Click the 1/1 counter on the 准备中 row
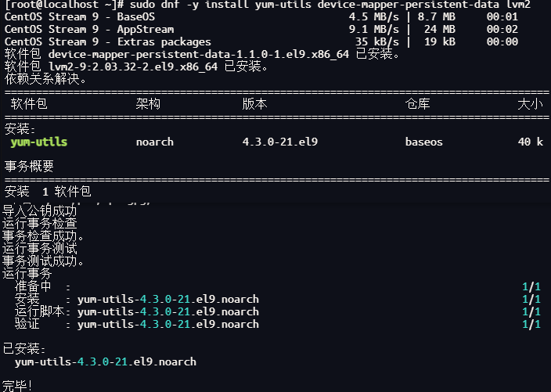 pos(531,286)
